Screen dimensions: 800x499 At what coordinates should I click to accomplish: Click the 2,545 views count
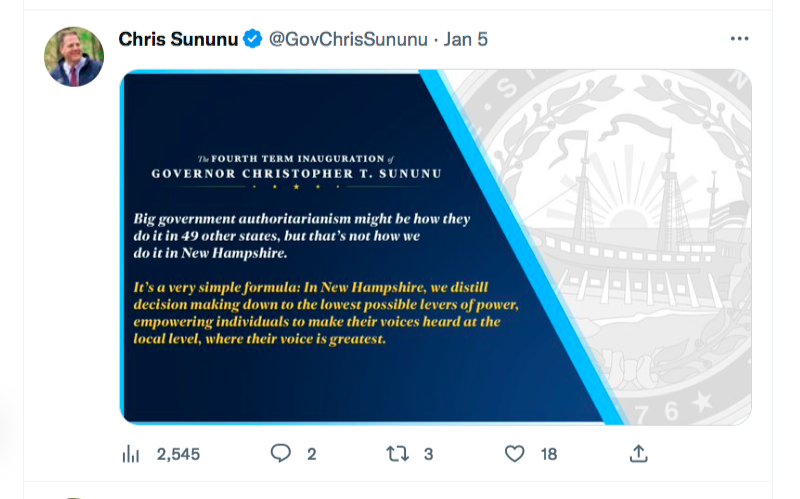[x=178, y=454]
